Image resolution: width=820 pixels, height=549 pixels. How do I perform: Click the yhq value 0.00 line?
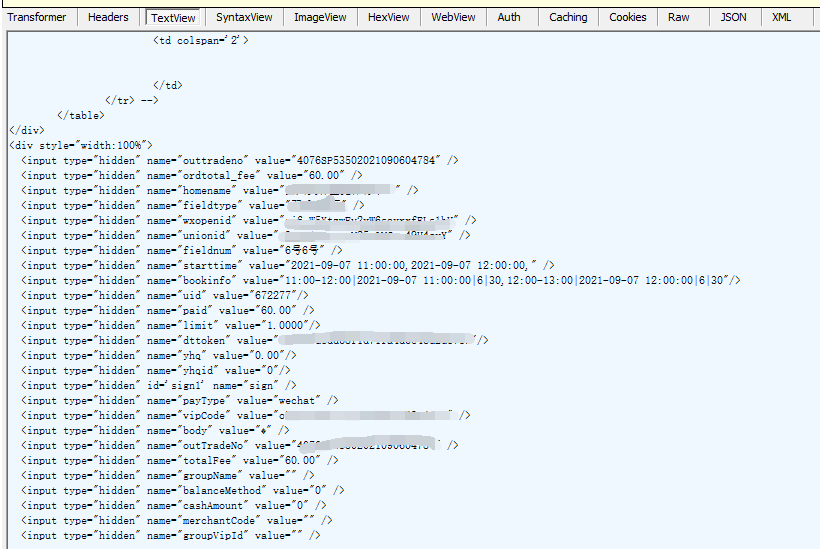point(158,356)
